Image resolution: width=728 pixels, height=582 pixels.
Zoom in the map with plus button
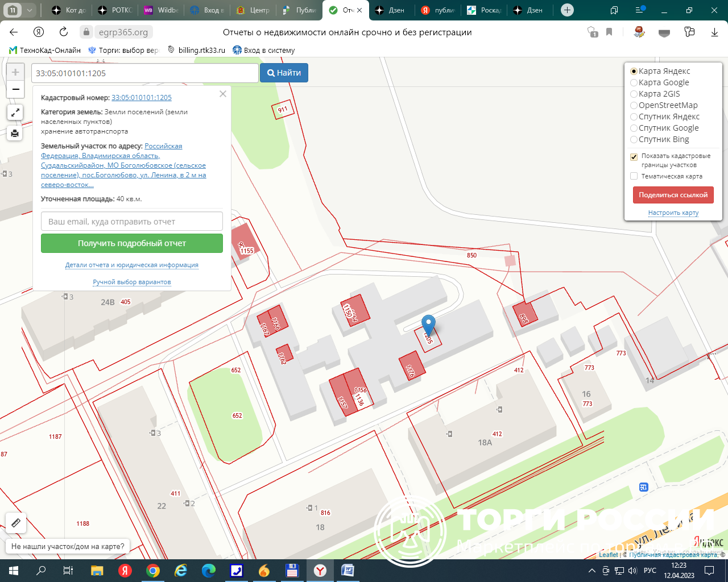(x=15, y=72)
